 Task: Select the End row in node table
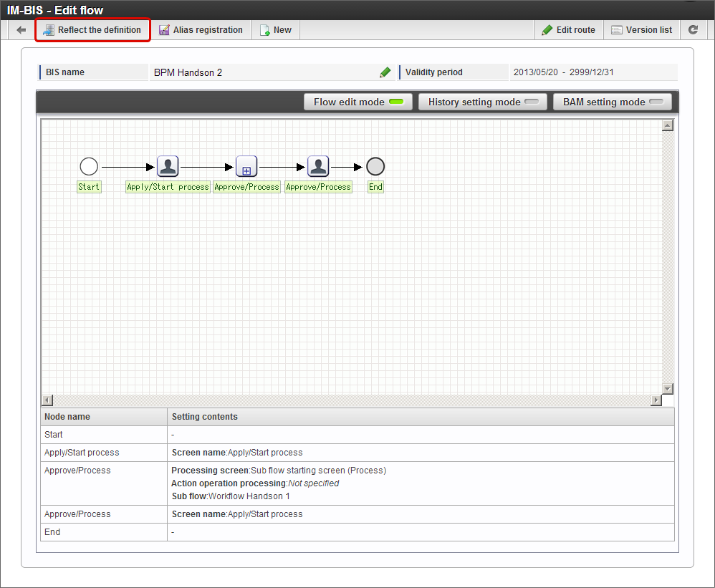click(x=357, y=532)
